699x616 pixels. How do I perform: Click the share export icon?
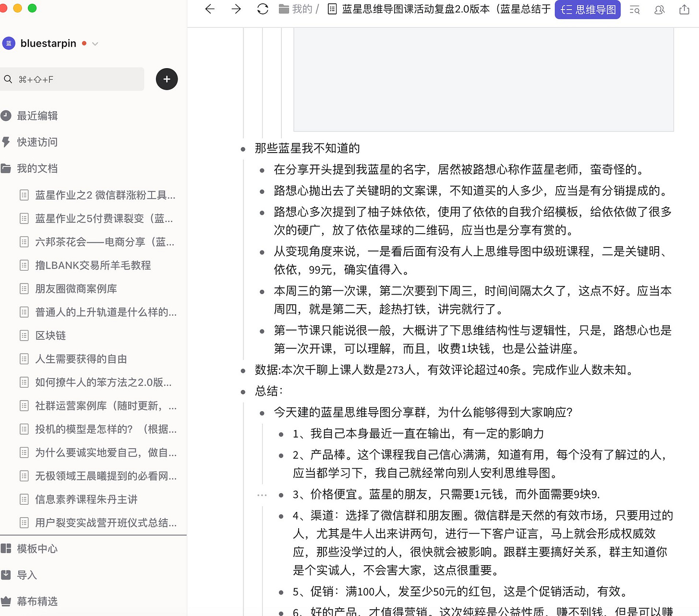coord(685,10)
